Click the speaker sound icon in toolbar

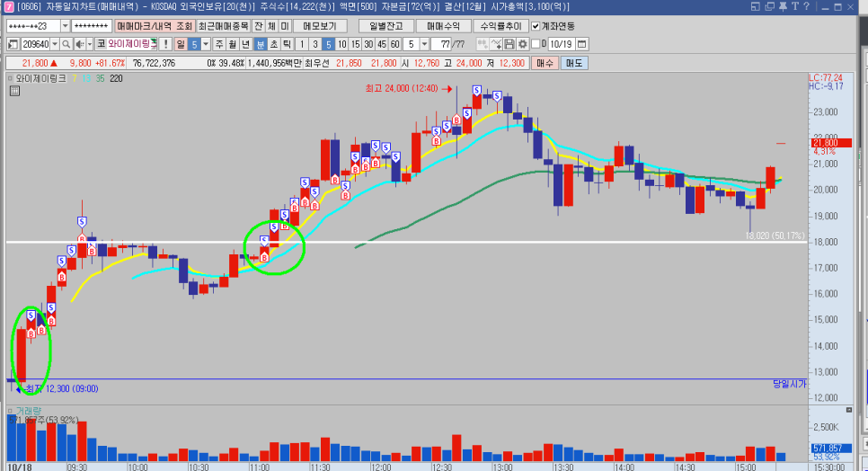click(80, 44)
